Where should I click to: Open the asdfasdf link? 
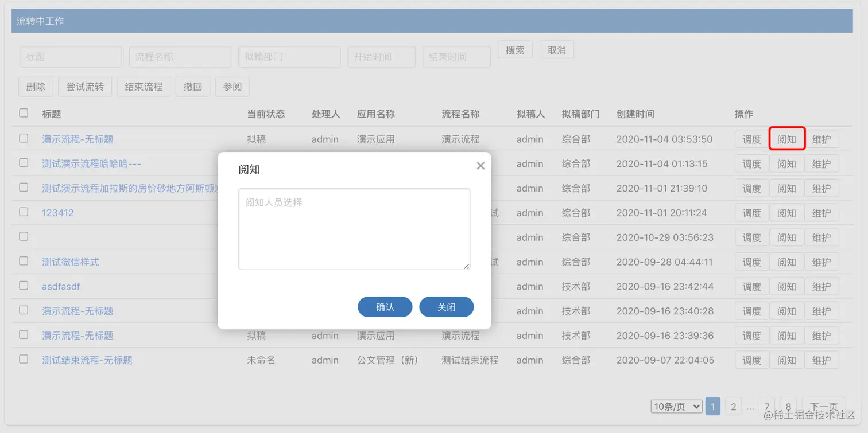(61, 286)
